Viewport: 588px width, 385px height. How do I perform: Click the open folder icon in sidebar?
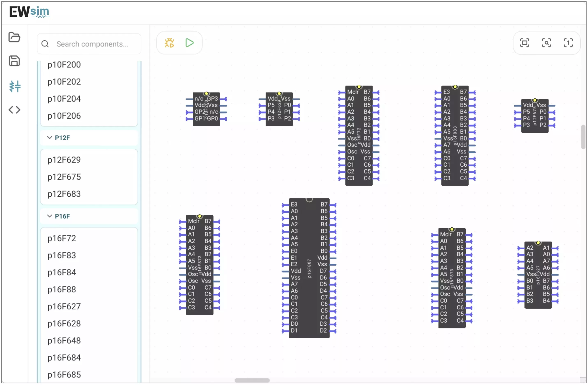(14, 37)
